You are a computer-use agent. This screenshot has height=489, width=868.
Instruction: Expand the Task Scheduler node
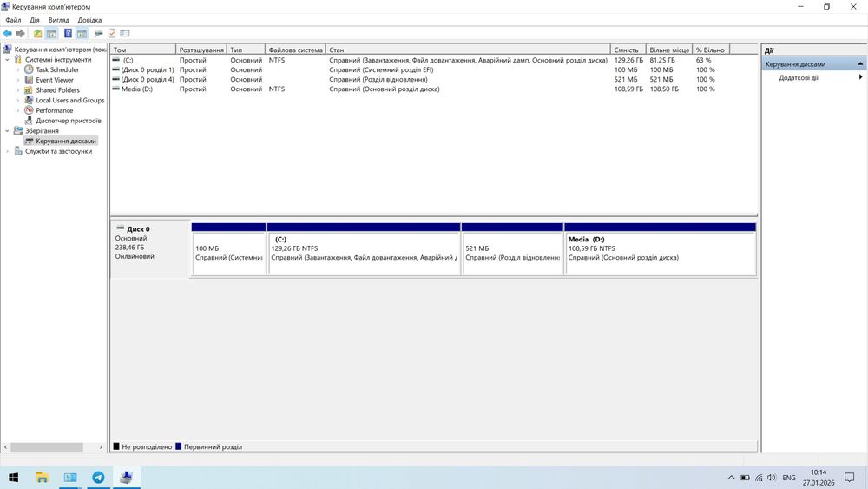pyautogui.click(x=17, y=69)
